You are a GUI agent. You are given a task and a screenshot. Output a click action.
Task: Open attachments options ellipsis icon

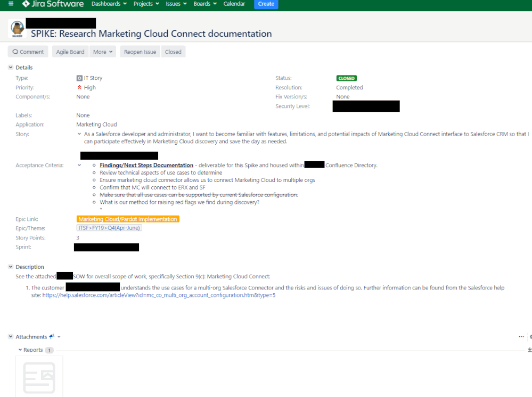click(521, 337)
